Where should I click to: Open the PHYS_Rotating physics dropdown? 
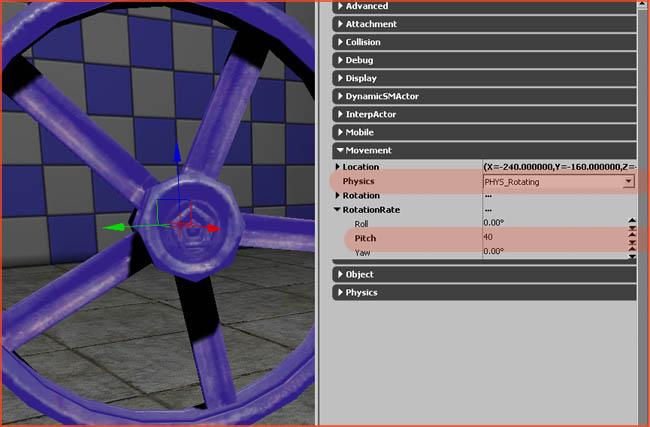pyautogui.click(x=628, y=181)
